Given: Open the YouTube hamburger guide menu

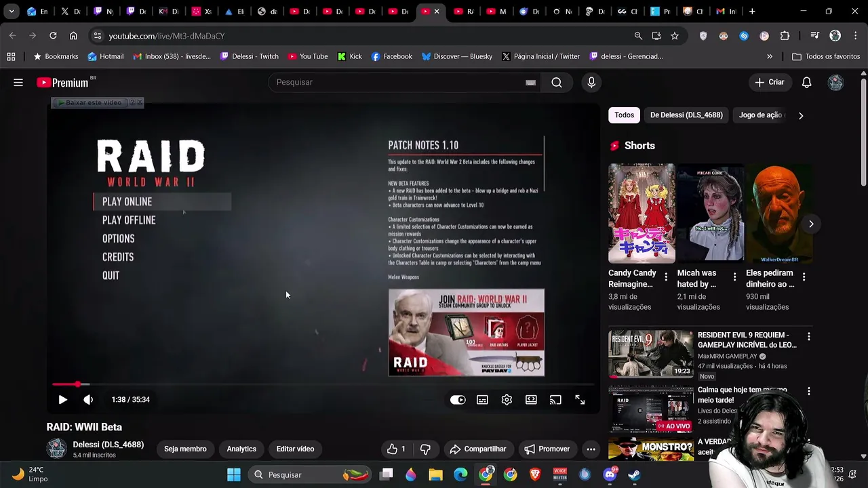Looking at the screenshot, I should coord(18,83).
